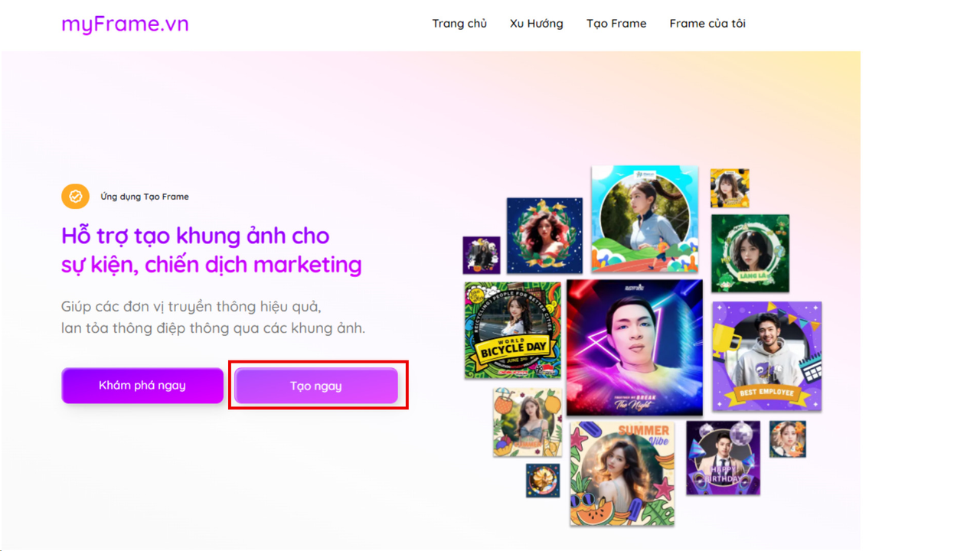Click the Tạo ngay button
This screenshot has height=551, width=980.
[x=316, y=386]
